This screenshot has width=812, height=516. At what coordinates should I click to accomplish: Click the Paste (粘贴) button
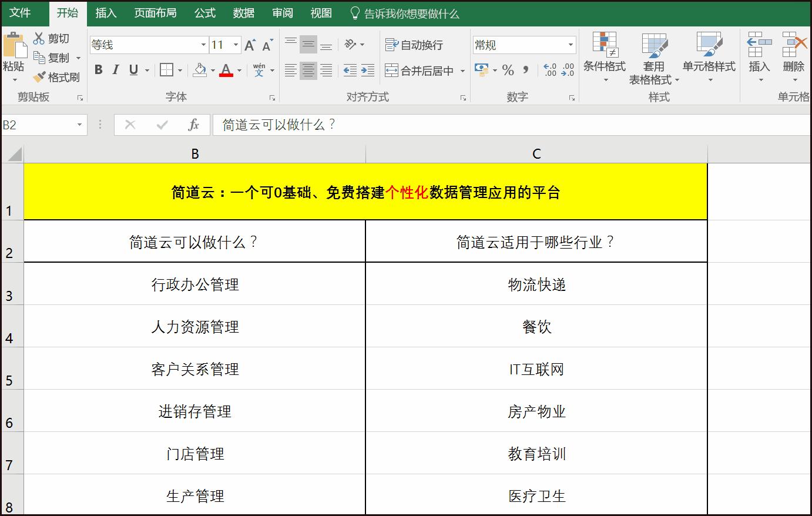click(x=14, y=58)
